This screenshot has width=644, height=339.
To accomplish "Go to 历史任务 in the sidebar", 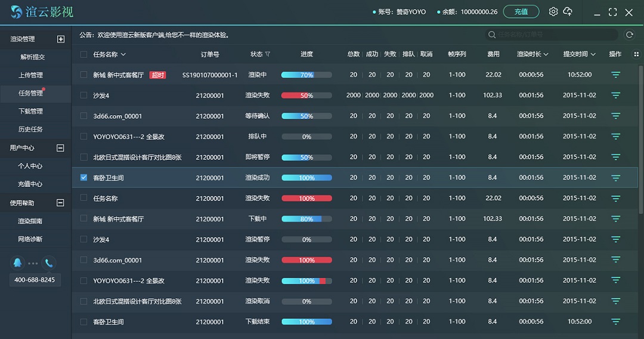I will click(x=30, y=130).
